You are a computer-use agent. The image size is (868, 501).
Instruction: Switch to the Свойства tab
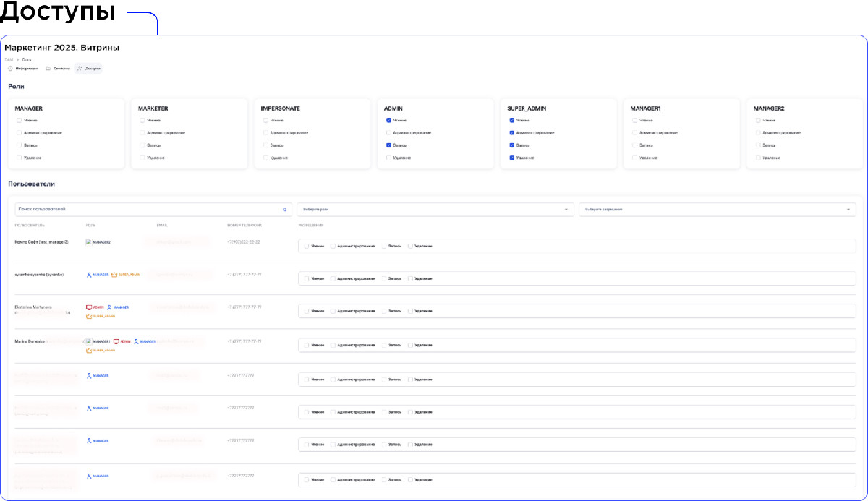click(58, 69)
